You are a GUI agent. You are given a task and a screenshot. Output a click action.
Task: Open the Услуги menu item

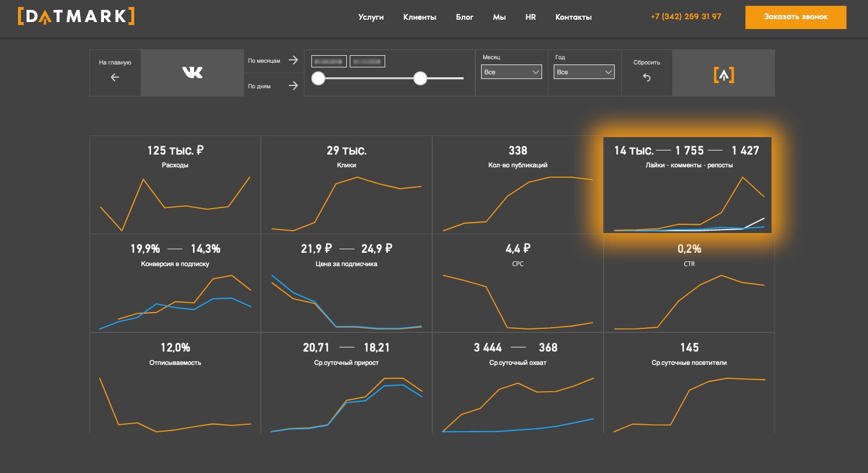[x=371, y=17]
